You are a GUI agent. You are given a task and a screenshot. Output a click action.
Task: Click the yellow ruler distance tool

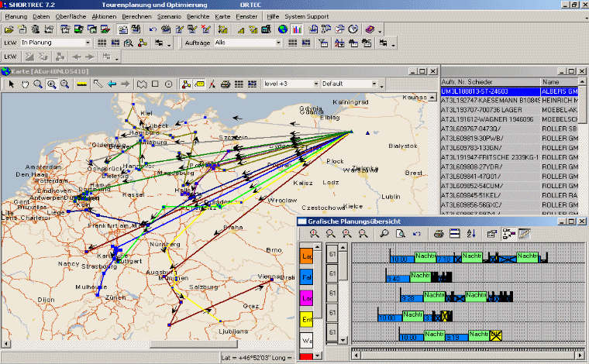tap(81, 84)
